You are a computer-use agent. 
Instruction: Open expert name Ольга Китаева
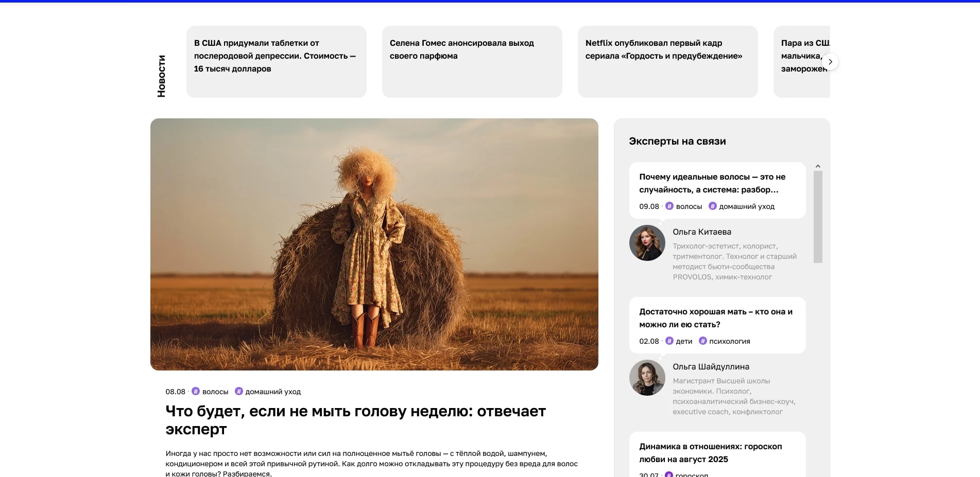[701, 232]
